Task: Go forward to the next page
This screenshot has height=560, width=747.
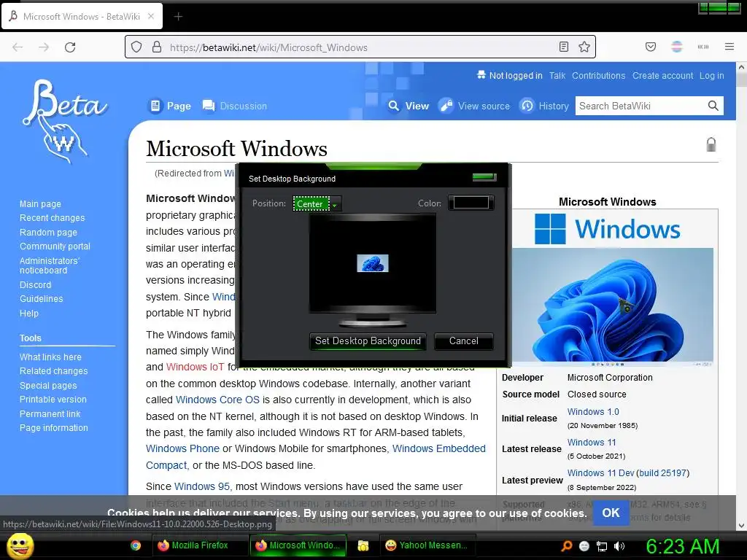Action: coord(44,47)
